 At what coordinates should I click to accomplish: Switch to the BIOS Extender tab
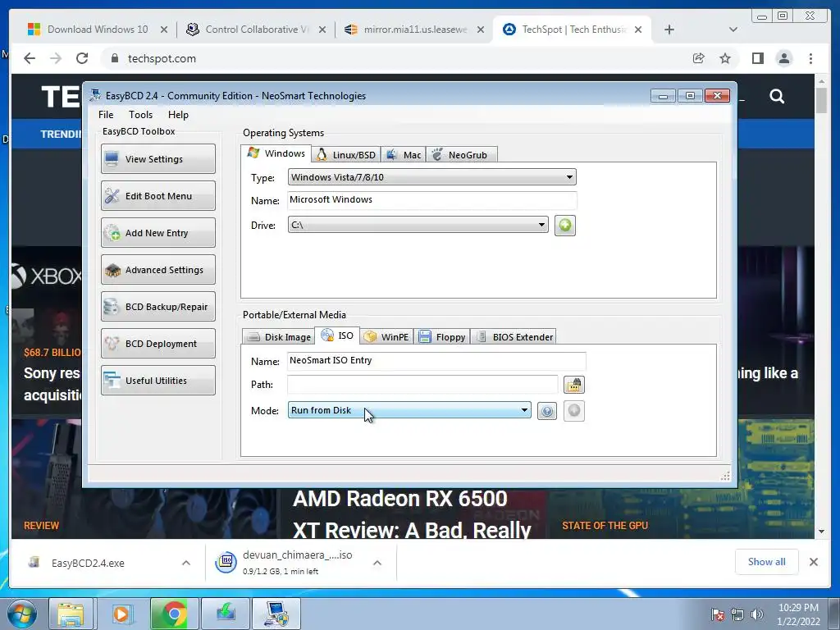pos(514,337)
